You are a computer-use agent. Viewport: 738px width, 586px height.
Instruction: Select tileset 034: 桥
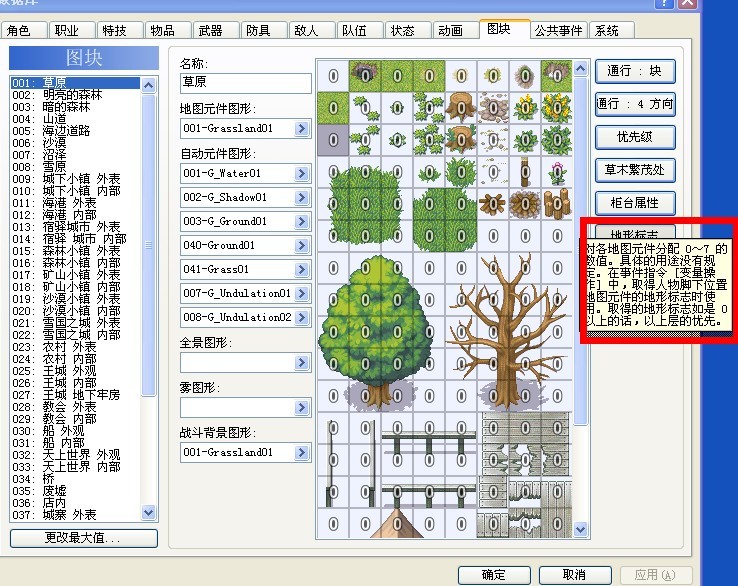[75, 479]
